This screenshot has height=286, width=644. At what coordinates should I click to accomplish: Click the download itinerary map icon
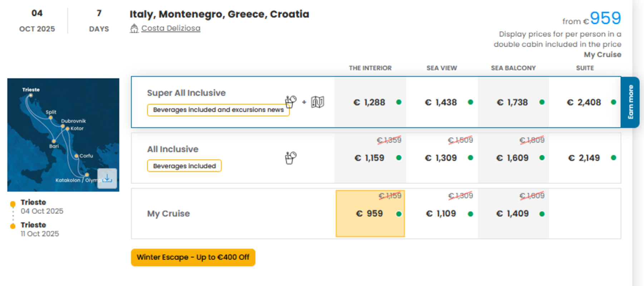(107, 178)
